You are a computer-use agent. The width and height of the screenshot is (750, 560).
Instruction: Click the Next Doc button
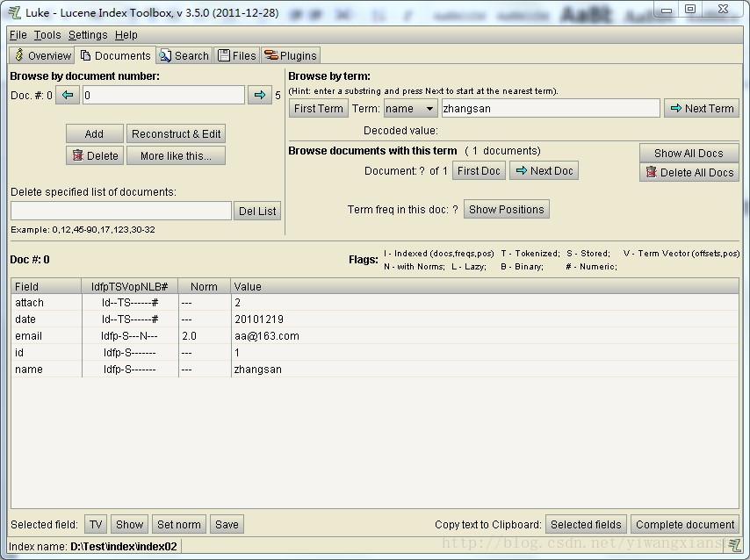[544, 171]
